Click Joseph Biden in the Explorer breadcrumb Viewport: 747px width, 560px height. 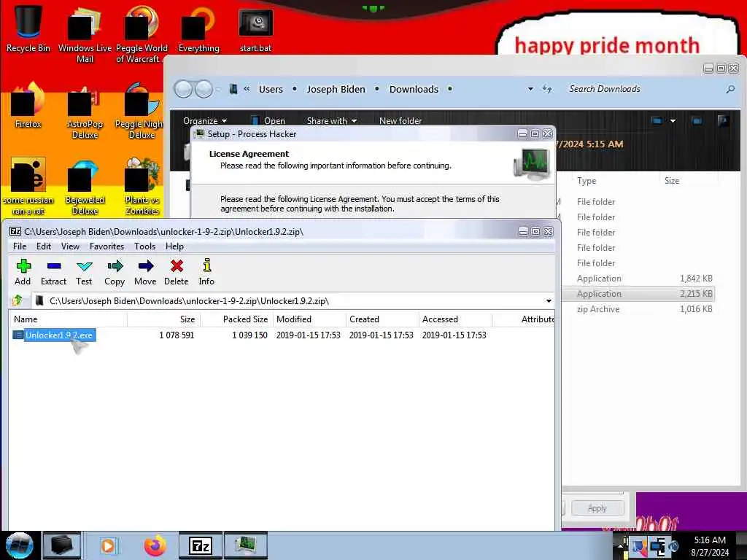tap(336, 89)
